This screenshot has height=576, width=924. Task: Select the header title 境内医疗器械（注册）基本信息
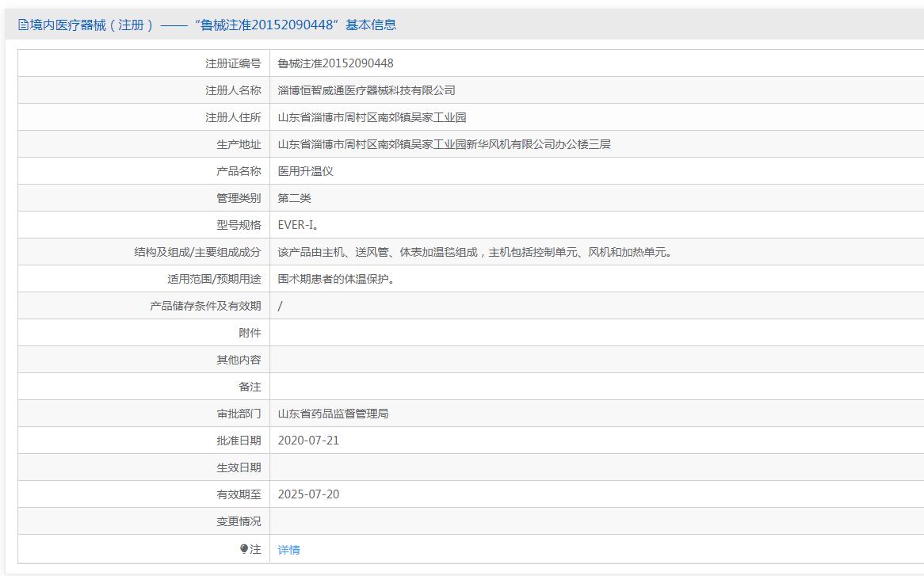point(208,25)
